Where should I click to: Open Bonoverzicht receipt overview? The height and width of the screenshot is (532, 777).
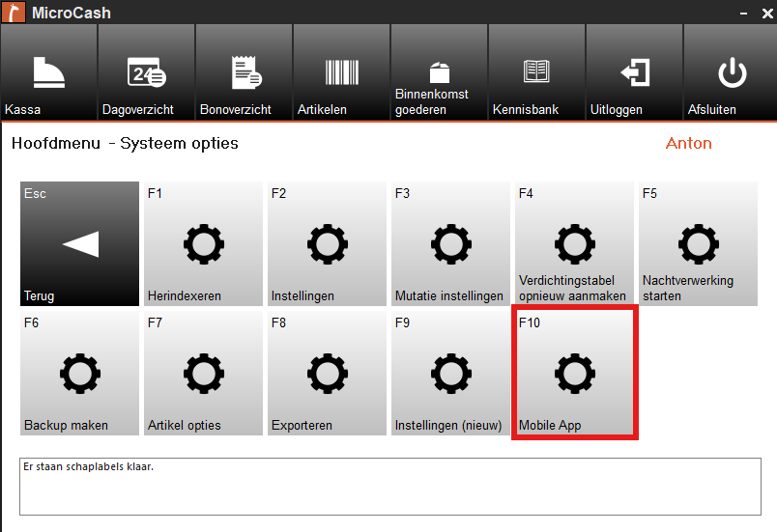tap(244, 72)
